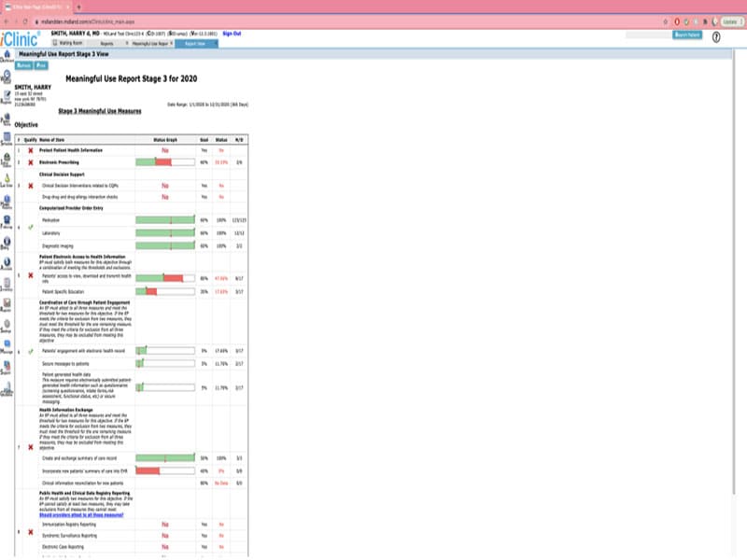Open the blue measures help link
This screenshot has width=747, height=560.
point(81,515)
